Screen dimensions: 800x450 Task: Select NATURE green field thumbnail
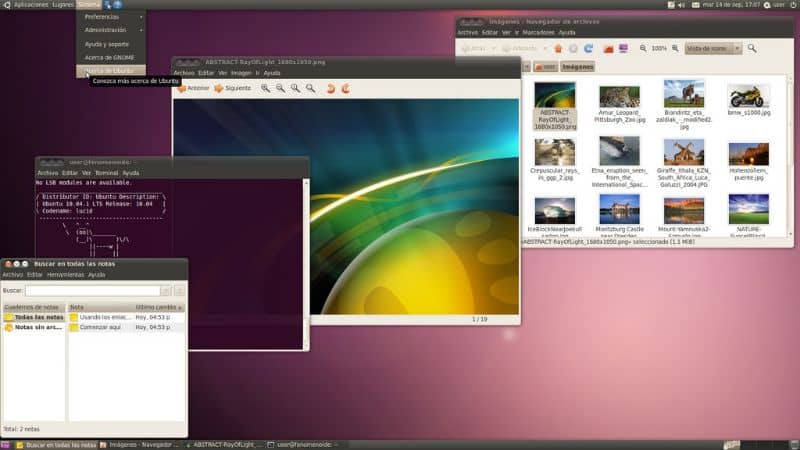click(x=748, y=209)
